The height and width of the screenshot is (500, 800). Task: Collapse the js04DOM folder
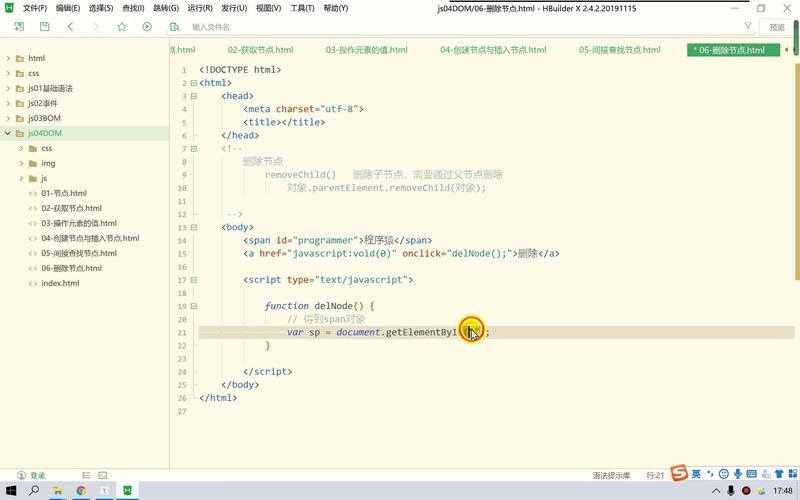[x=8, y=133]
